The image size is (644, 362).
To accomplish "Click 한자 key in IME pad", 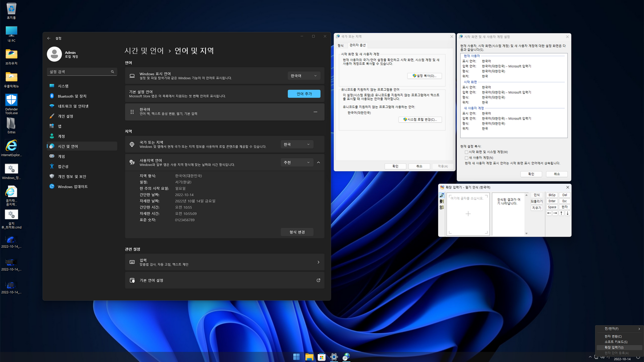I will click(x=565, y=207).
